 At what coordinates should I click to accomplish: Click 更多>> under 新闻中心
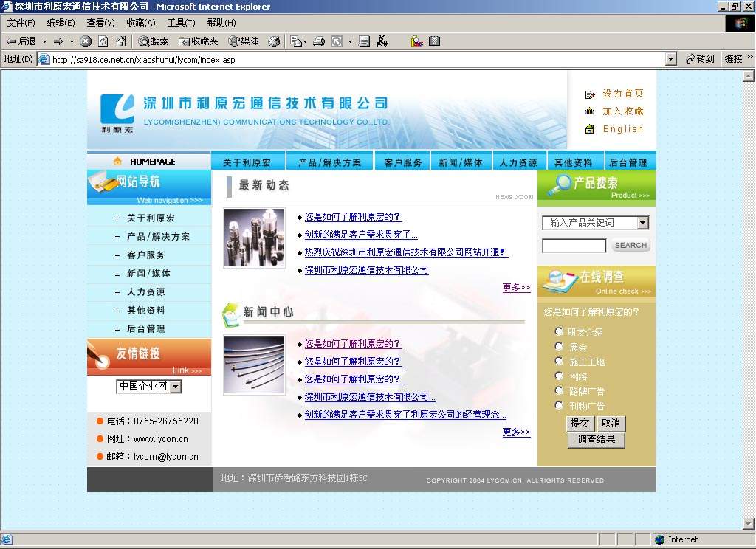pos(516,432)
